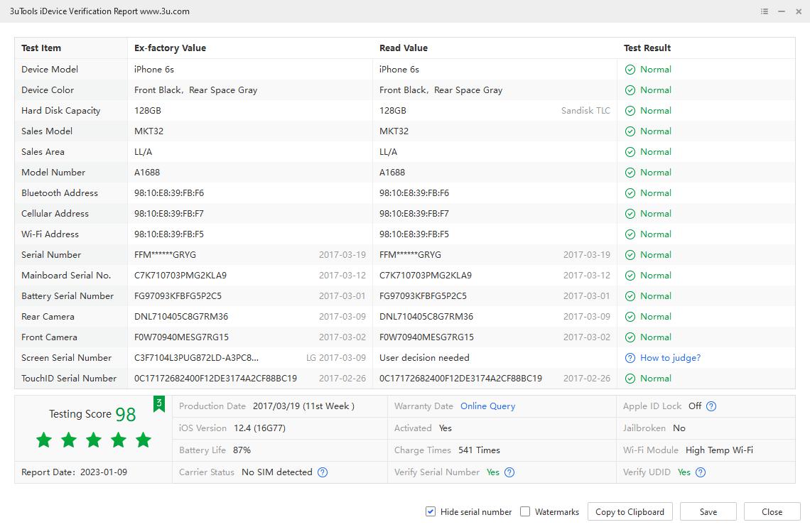Click the green check icon for Device Color
810x532 pixels.
[630, 90]
